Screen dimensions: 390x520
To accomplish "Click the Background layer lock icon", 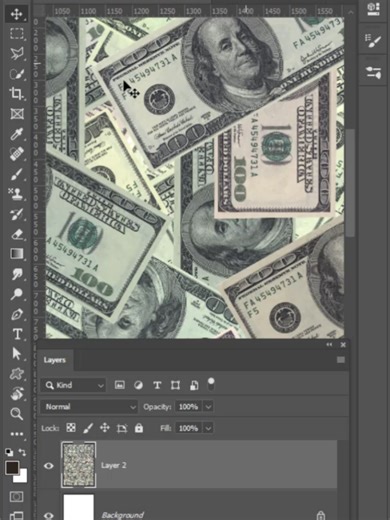I will point(320,515).
